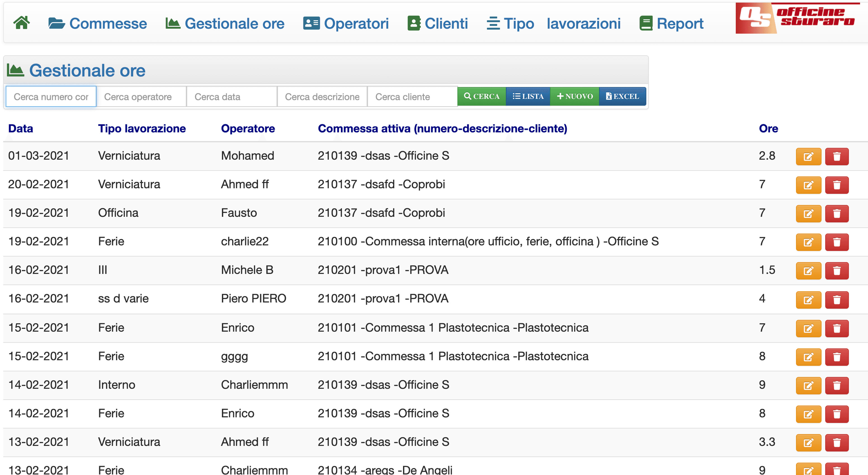
Task: Delete the 14-02-2021 Charliemmm row
Action: pyautogui.click(x=837, y=386)
